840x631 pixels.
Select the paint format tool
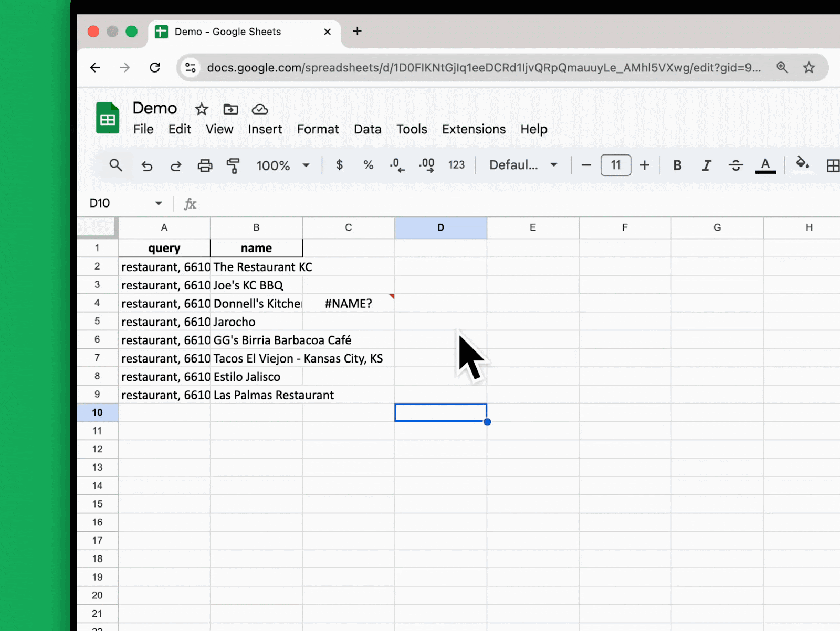click(x=233, y=165)
